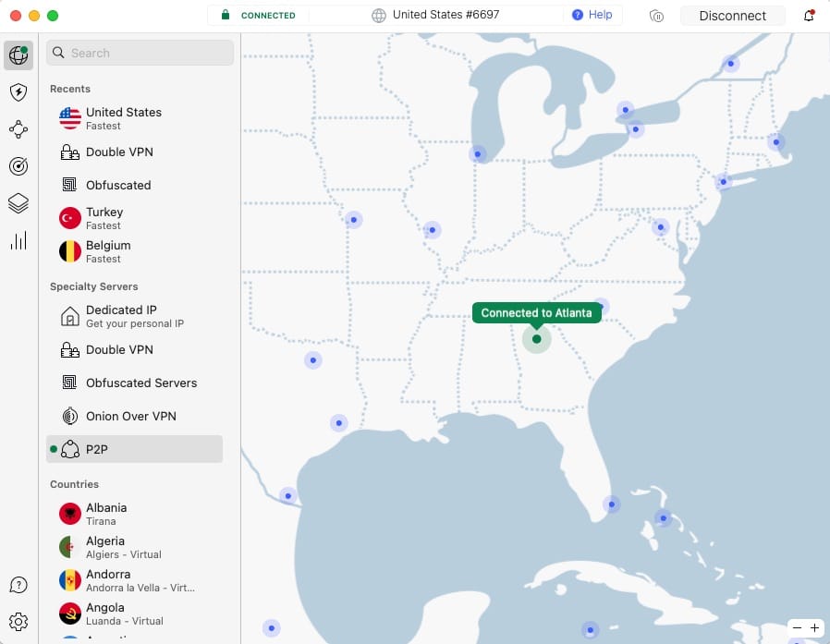Click the New York server dot

click(723, 182)
